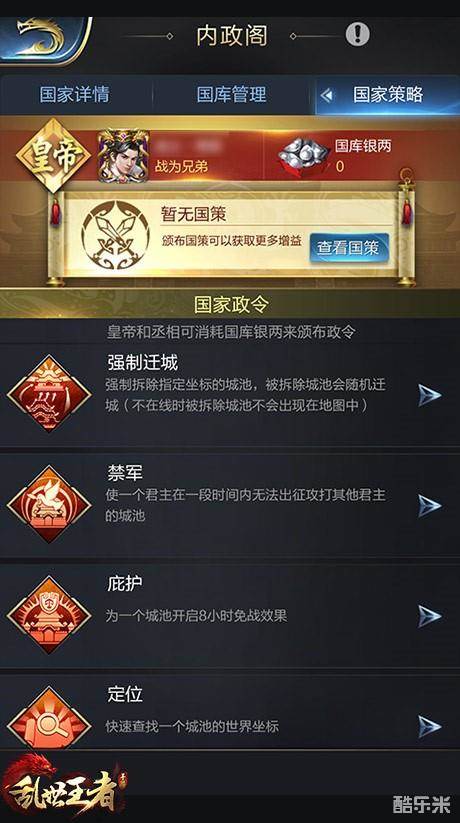Tap the emperor player avatar portrait
This screenshot has width=460, height=823.
[x=123, y=156]
